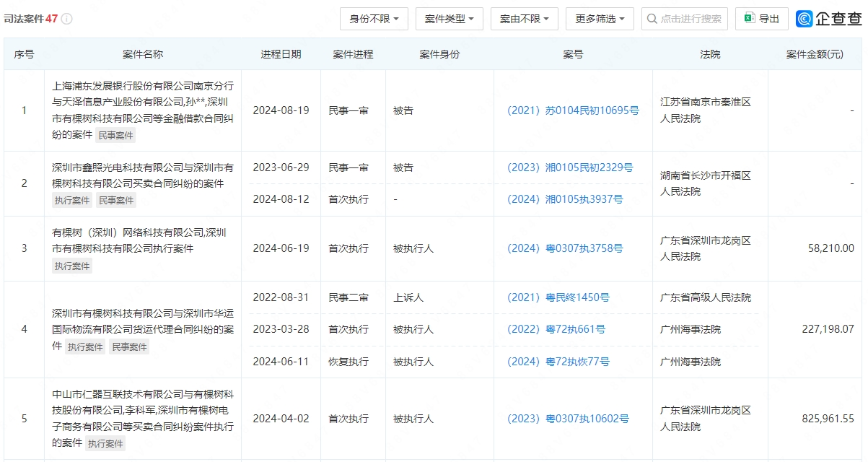
Task: Click the 法院 column header
Action: click(710, 54)
